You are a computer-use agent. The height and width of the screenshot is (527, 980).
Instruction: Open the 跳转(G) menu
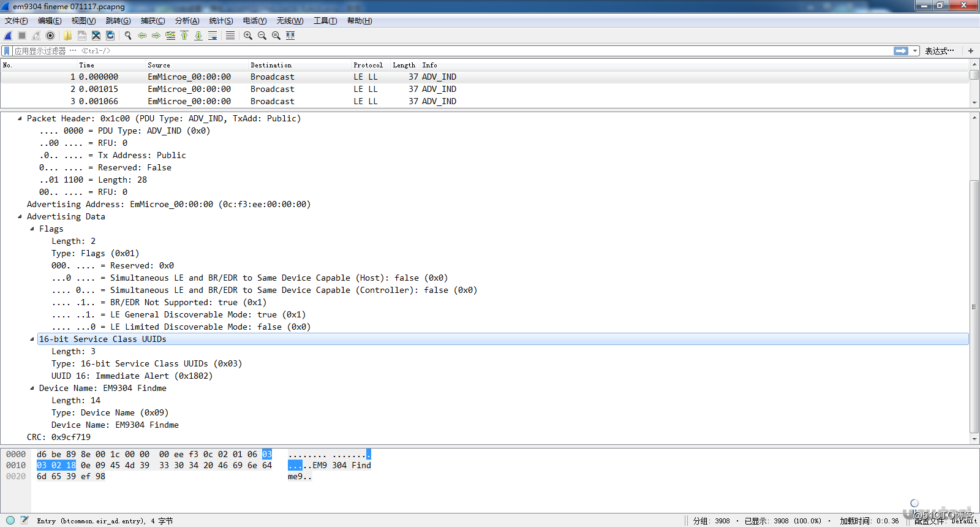coord(118,21)
